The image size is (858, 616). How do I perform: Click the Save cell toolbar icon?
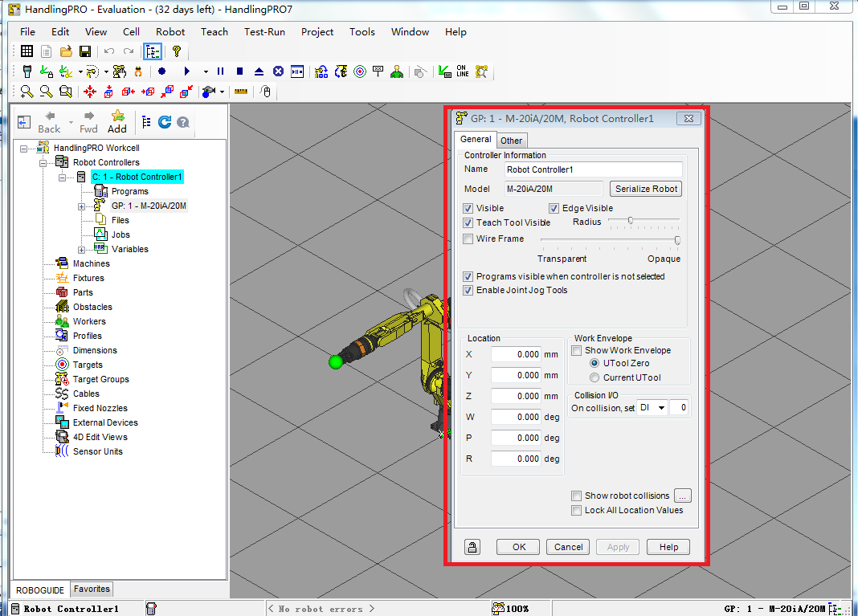pyautogui.click(x=85, y=51)
